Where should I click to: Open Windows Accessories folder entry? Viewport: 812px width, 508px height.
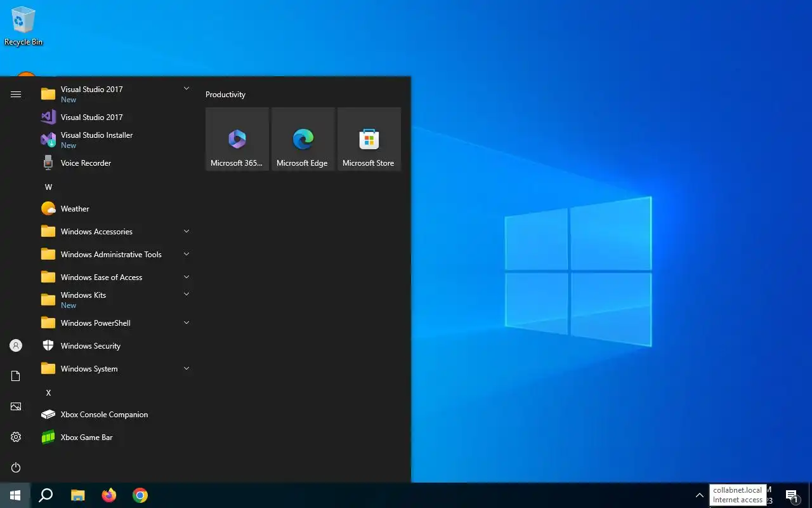pos(115,232)
